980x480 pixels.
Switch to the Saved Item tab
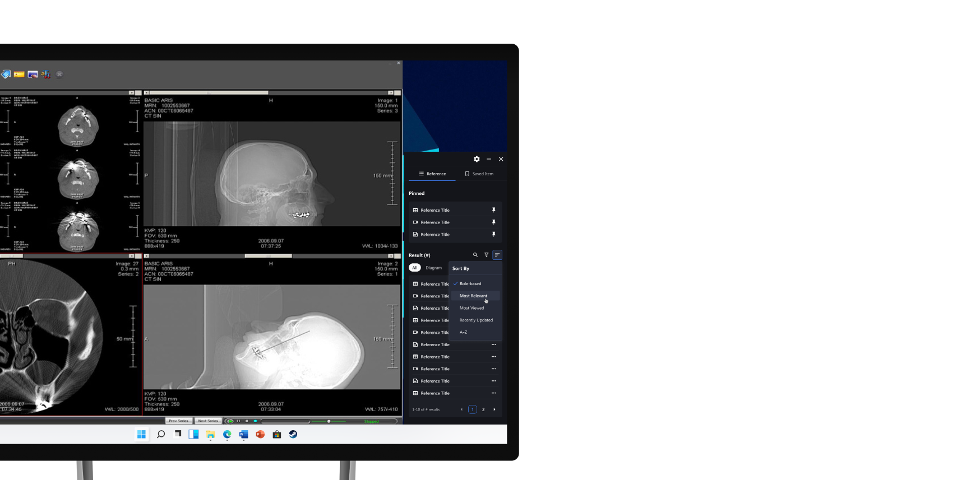tap(479, 174)
